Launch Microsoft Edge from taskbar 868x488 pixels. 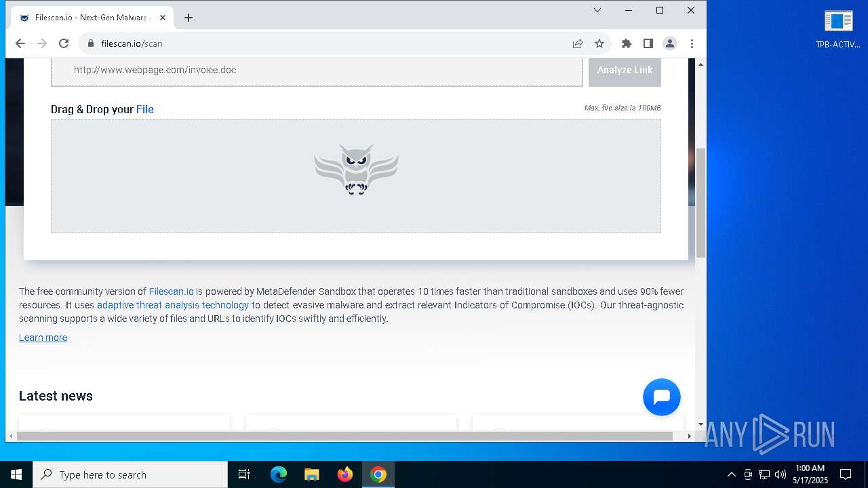[279, 474]
